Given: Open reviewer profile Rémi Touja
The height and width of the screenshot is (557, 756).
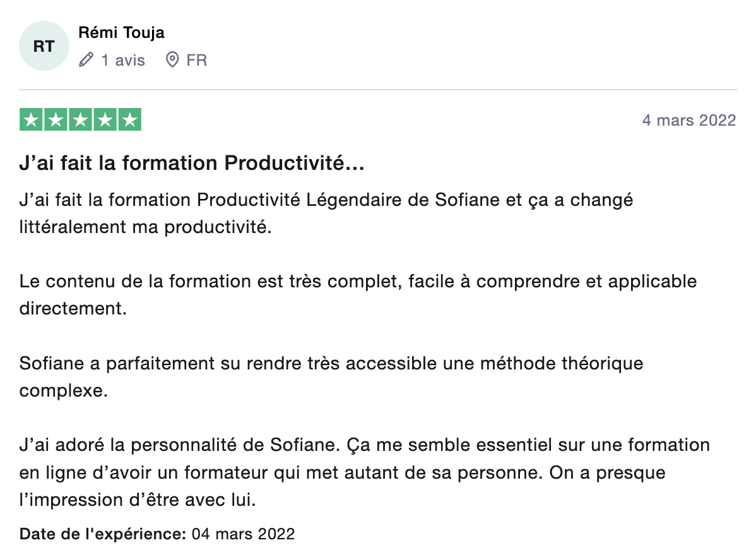Looking at the screenshot, I should click(x=121, y=32).
